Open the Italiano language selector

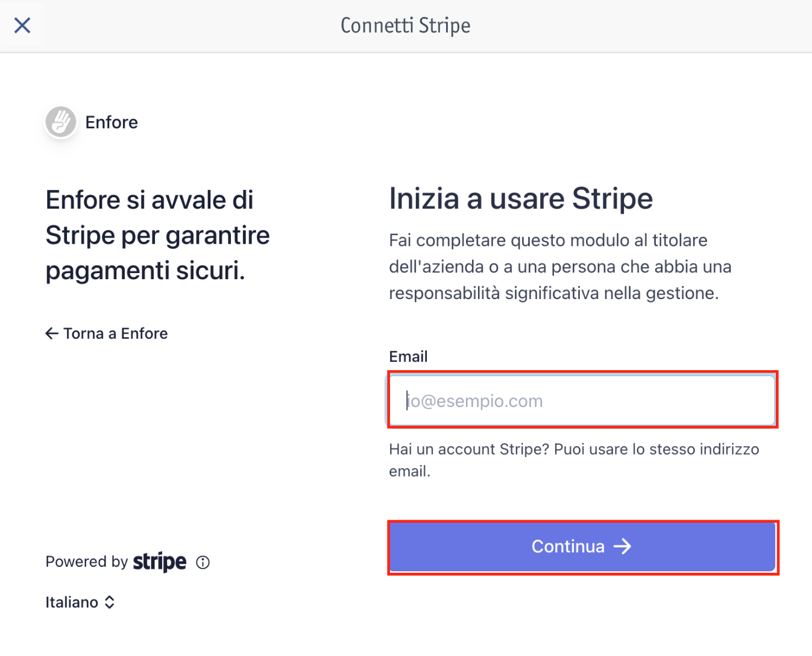[80, 602]
